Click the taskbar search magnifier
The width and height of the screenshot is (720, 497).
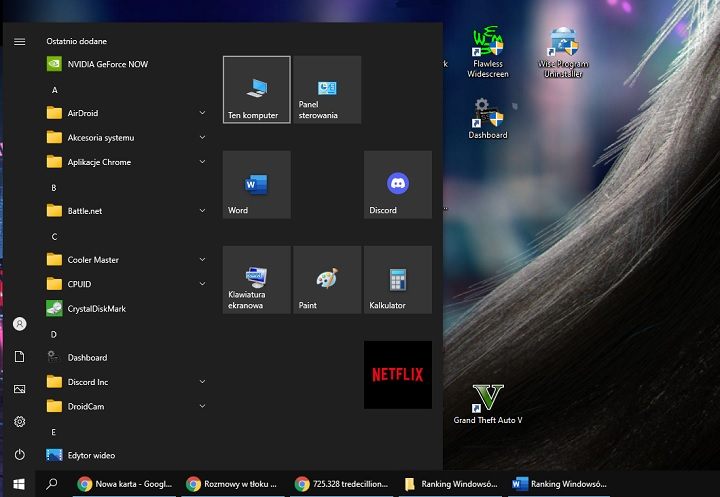pyautogui.click(x=52, y=483)
